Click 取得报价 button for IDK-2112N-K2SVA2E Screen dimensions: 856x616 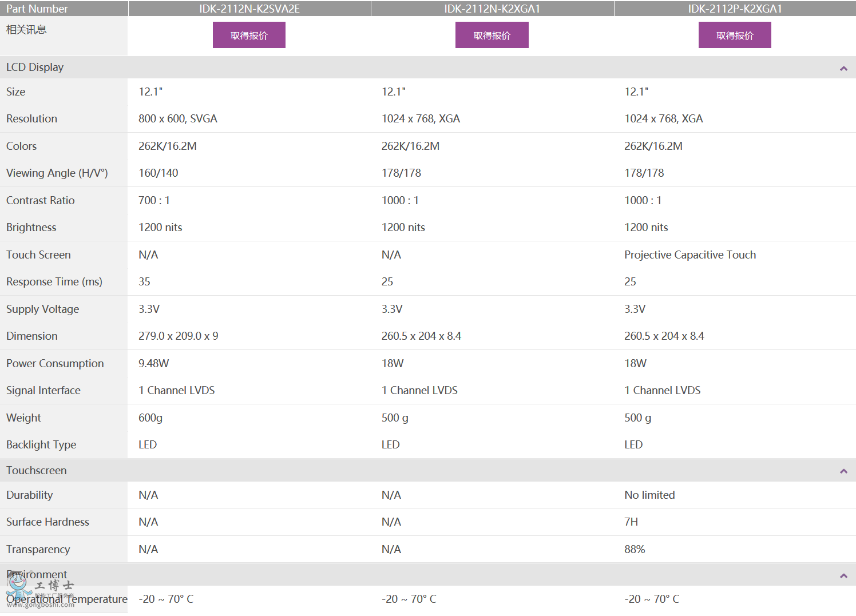[x=249, y=35]
